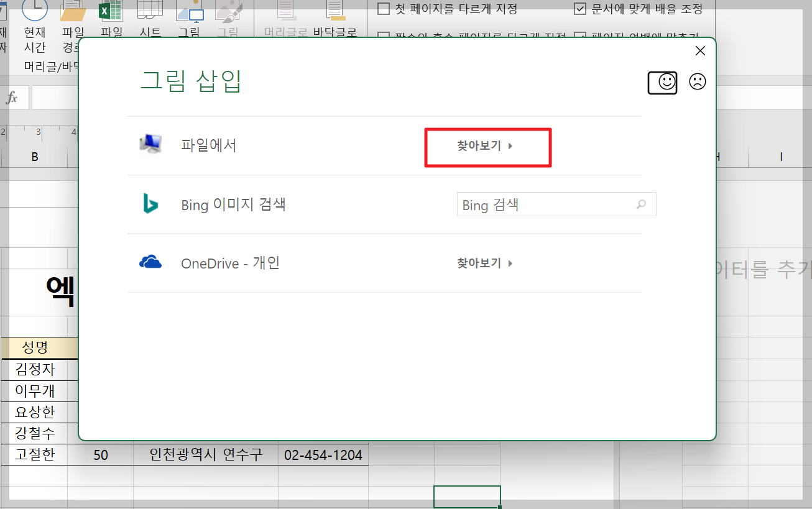This screenshot has width=812, height=509.
Task: Enable 첫 페이지를 다르게 지정 checkbox
Action: tap(382, 9)
